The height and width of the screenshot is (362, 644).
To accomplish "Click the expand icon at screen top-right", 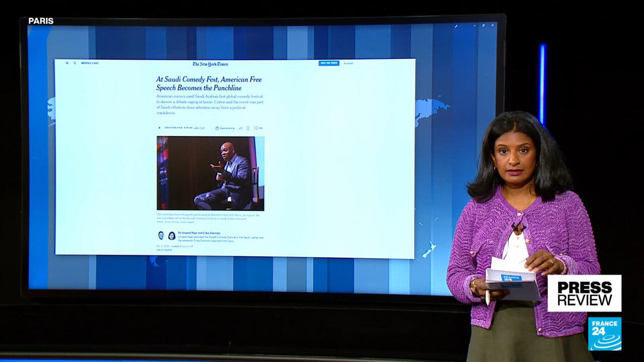I will (456, 26).
